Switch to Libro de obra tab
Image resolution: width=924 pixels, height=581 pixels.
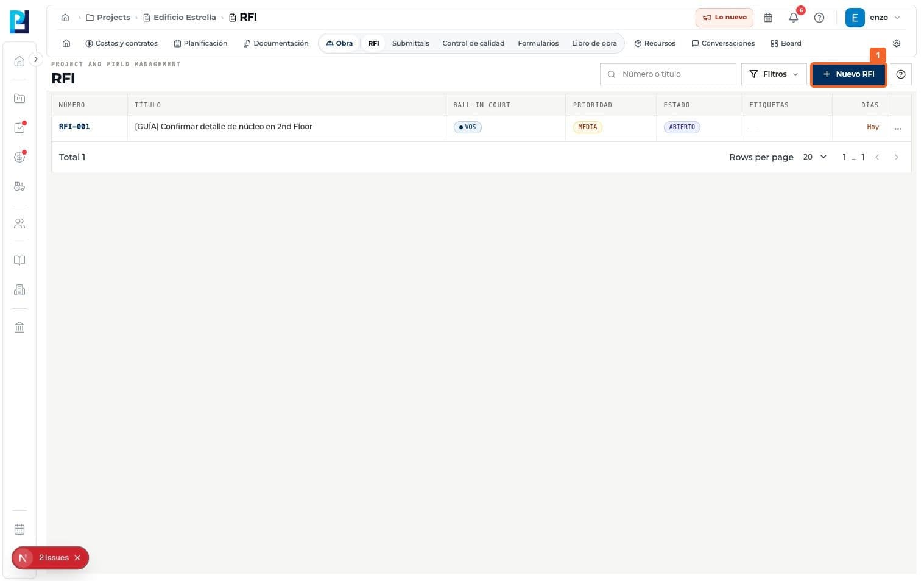coord(594,43)
